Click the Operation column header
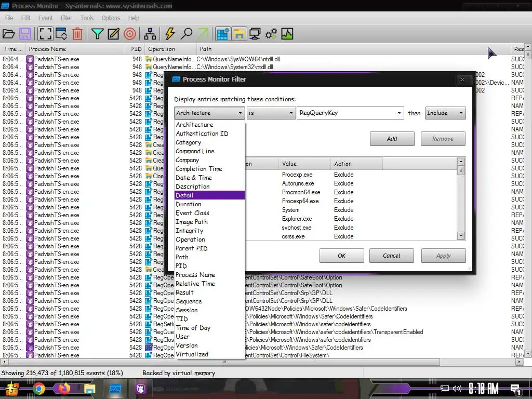 click(170, 49)
